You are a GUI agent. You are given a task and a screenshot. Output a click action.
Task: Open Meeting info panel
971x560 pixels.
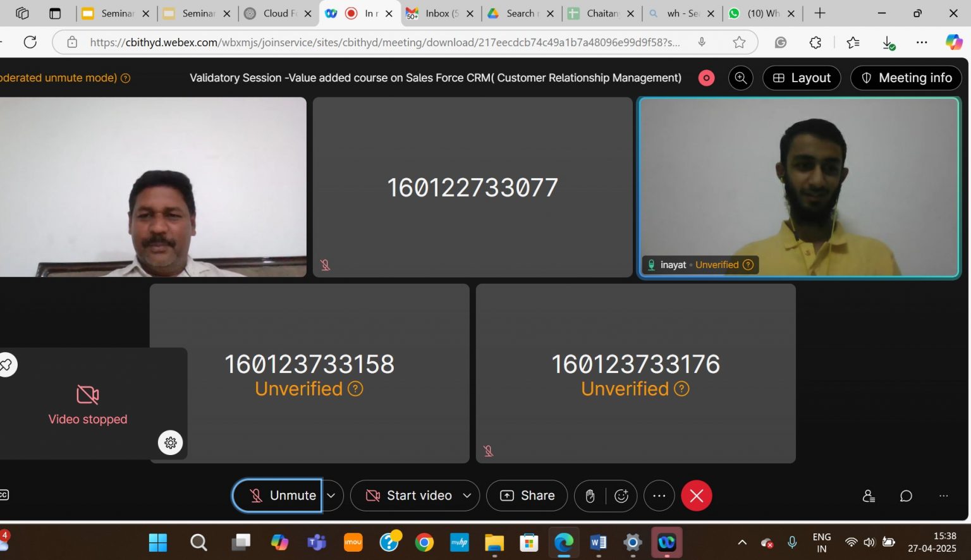(906, 78)
